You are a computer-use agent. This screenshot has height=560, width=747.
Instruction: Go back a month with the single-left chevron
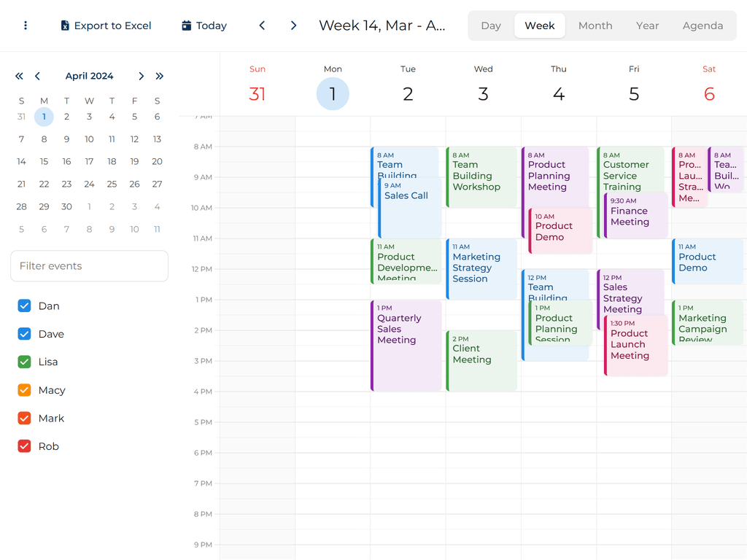[37, 76]
